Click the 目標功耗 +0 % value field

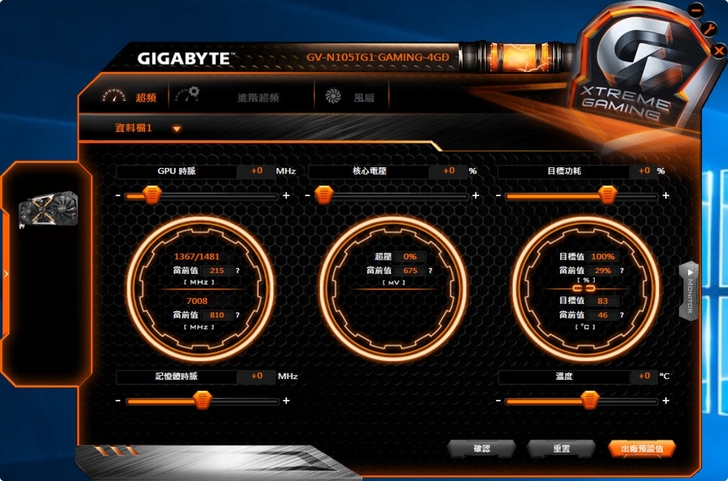click(x=644, y=171)
